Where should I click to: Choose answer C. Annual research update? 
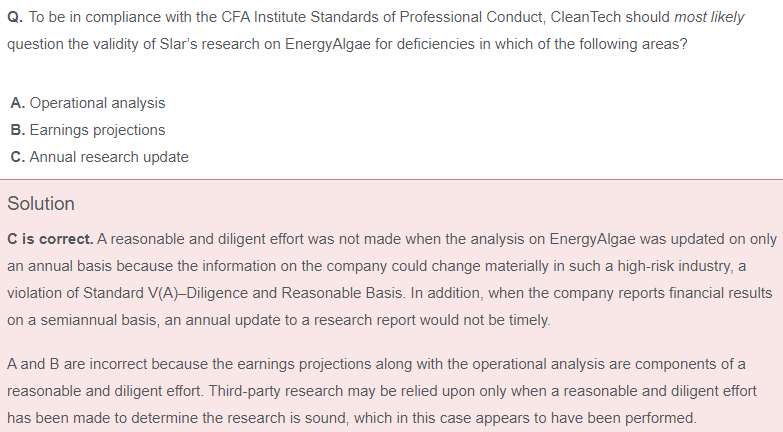click(99, 157)
